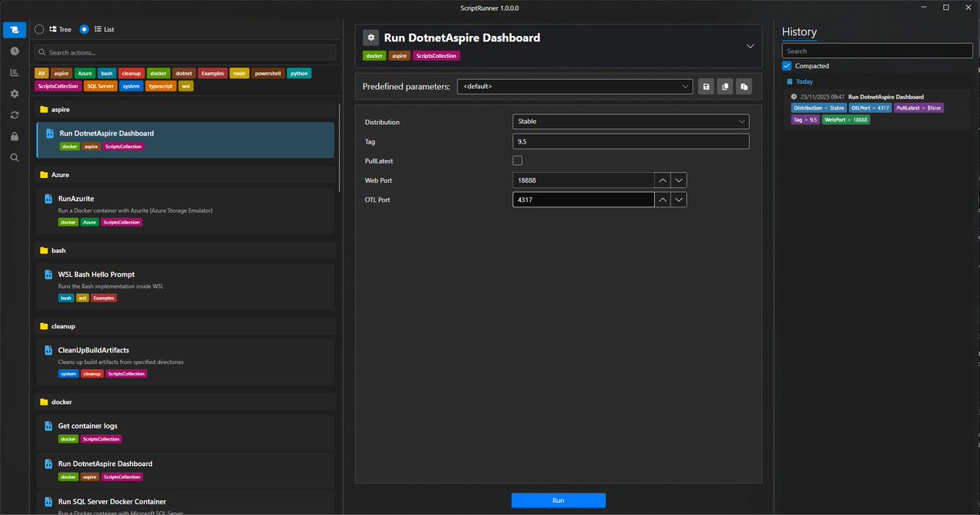The width and height of the screenshot is (980, 515).
Task: Uncheck the Compacted history checkbox
Action: pyautogui.click(x=787, y=65)
